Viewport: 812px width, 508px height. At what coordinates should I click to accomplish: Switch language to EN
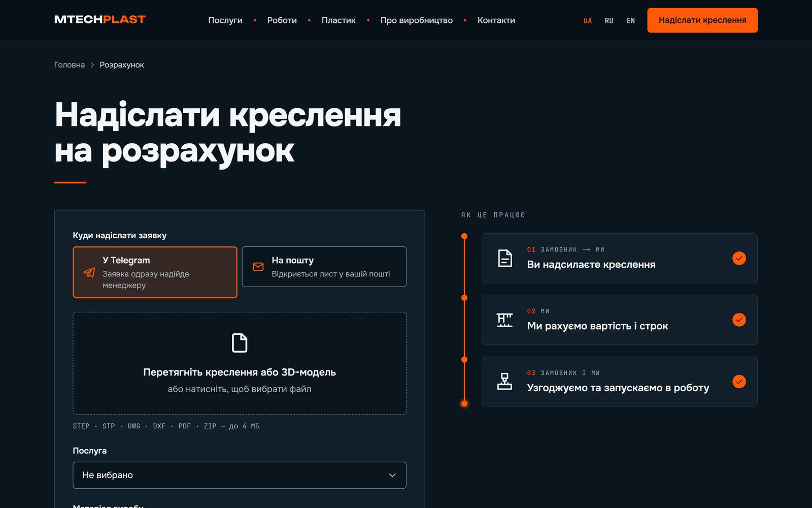pyautogui.click(x=630, y=20)
